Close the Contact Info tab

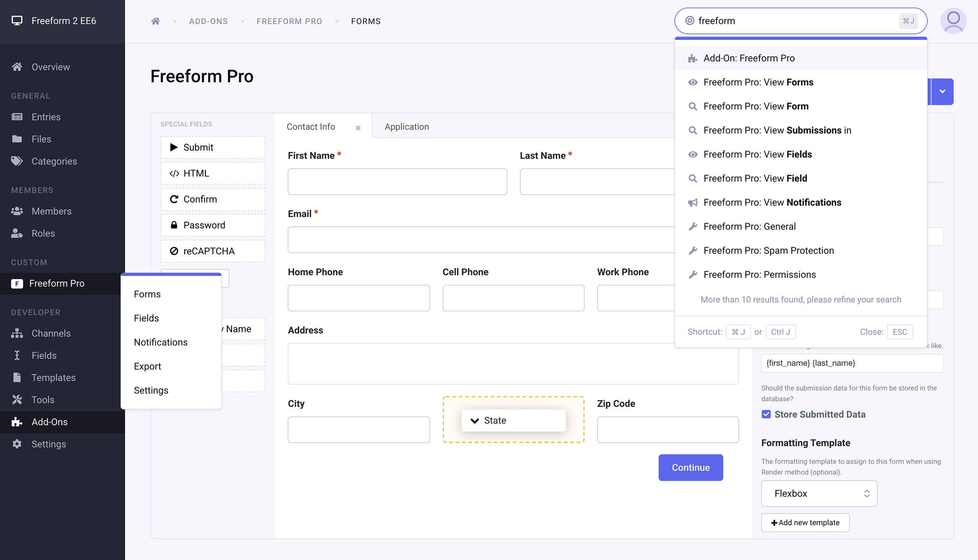(x=358, y=127)
